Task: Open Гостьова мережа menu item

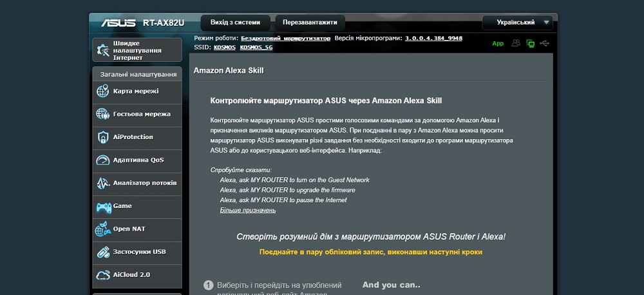Action: click(137, 114)
